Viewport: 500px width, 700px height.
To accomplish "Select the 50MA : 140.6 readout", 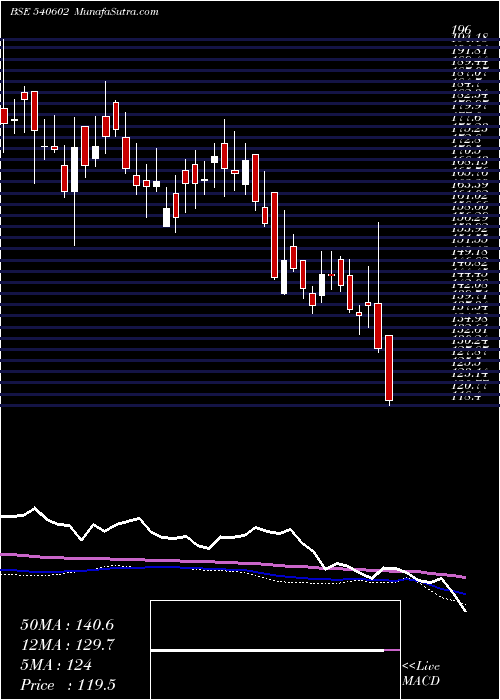I will click(x=67, y=625).
